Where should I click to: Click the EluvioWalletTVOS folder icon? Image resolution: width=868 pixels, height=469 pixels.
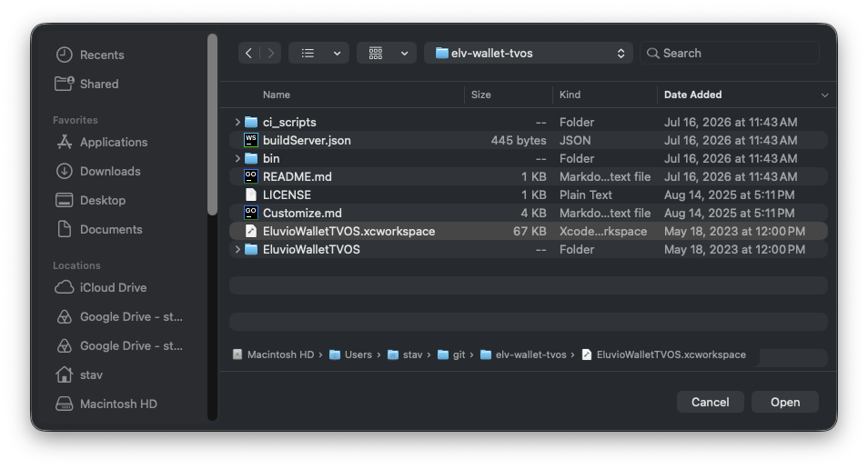tap(251, 249)
